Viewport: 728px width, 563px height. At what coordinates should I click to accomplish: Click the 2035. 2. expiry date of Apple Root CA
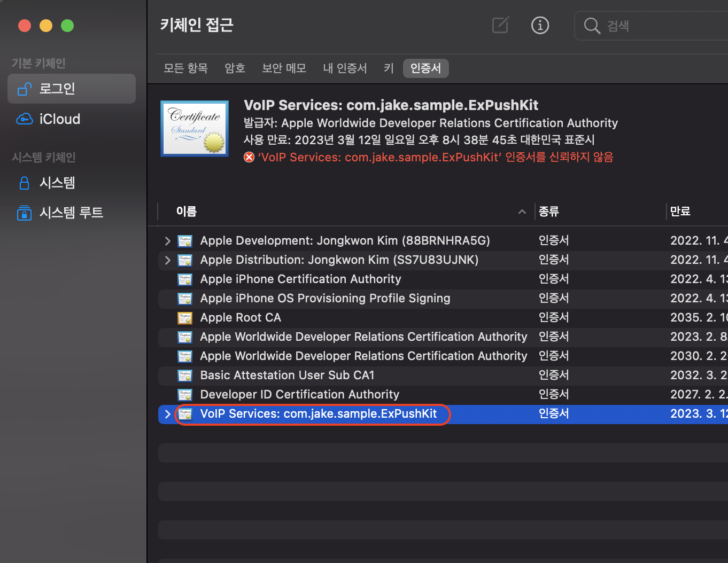(699, 318)
